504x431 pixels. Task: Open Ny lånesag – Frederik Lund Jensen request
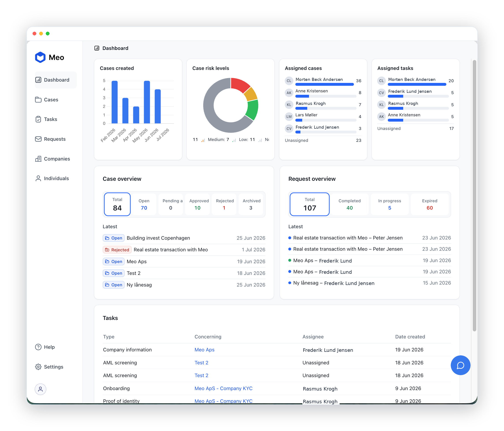pyautogui.click(x=370, y=283)
